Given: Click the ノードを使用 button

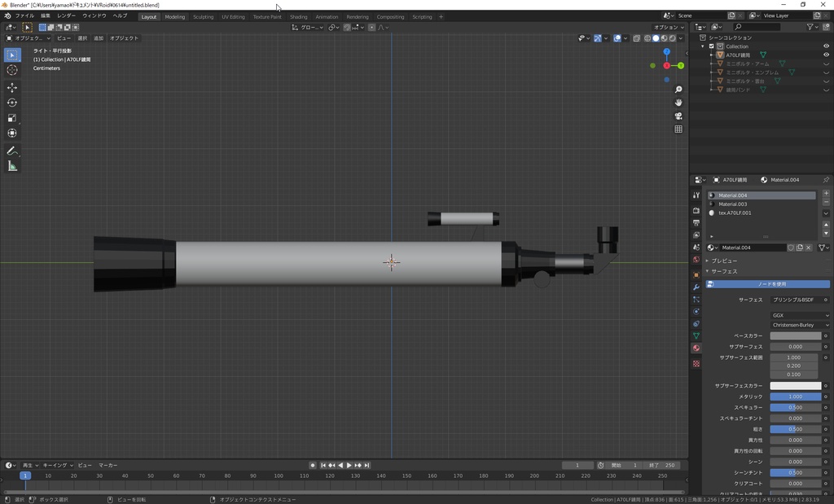Looking at the screenshot, I should pyautogui.click(x=767, y=284).
